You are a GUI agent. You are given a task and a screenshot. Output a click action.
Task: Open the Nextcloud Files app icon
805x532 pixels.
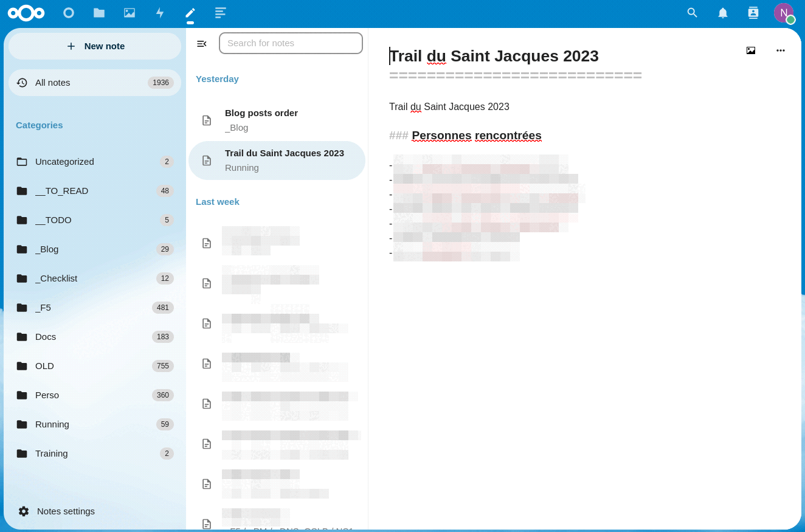pyautogui.click(x=99, y=13)
